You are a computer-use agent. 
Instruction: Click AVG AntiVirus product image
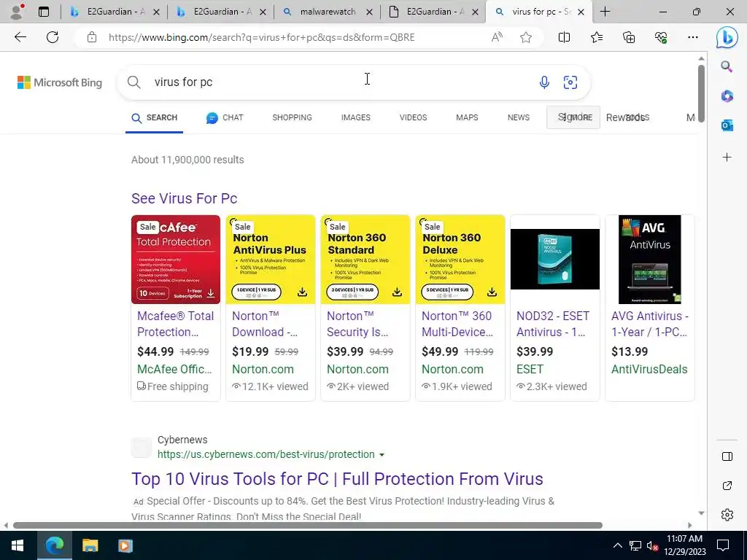(650, 260)
